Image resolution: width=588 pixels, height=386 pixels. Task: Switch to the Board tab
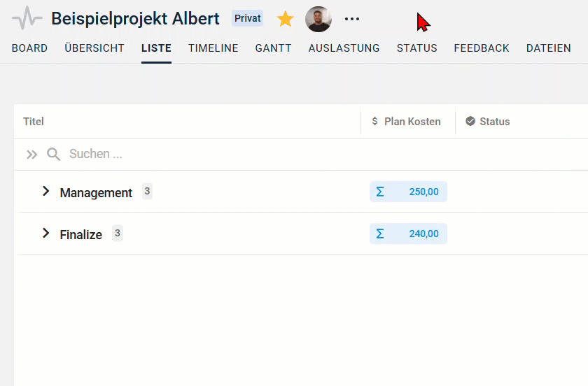coord(29,48)
